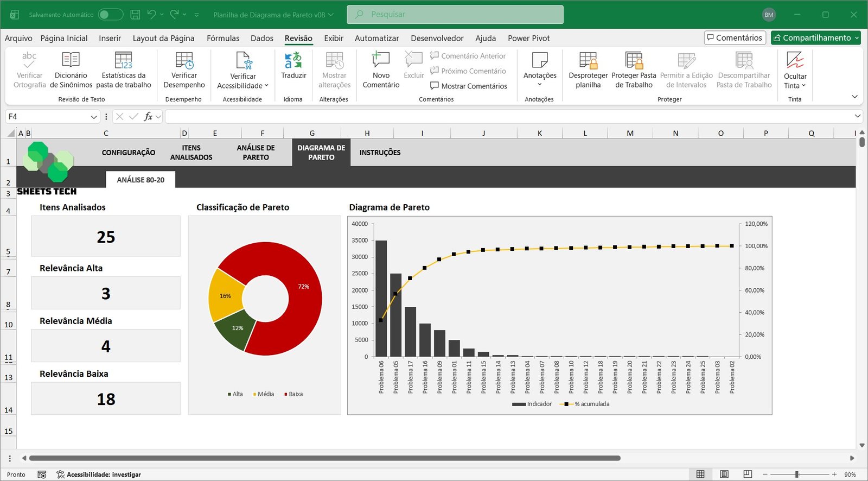
Task: Open Dicionário de Sinônimos tool
Action: pyautogui.click(x=71, y=61)
